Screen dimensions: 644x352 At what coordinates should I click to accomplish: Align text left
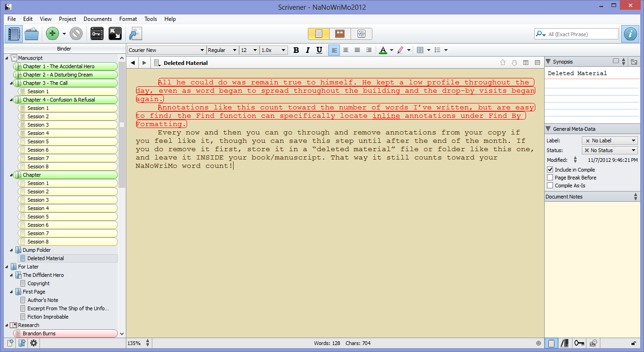coord(334,50)
